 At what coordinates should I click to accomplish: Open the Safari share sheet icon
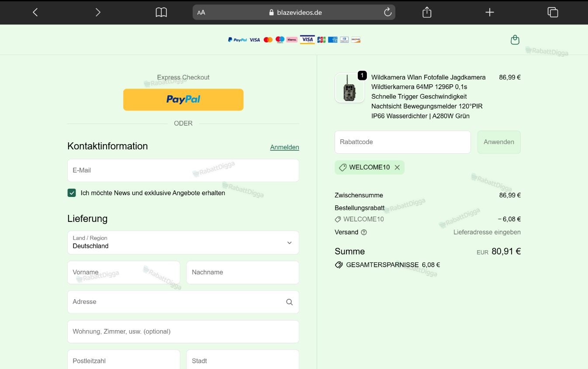427,12
